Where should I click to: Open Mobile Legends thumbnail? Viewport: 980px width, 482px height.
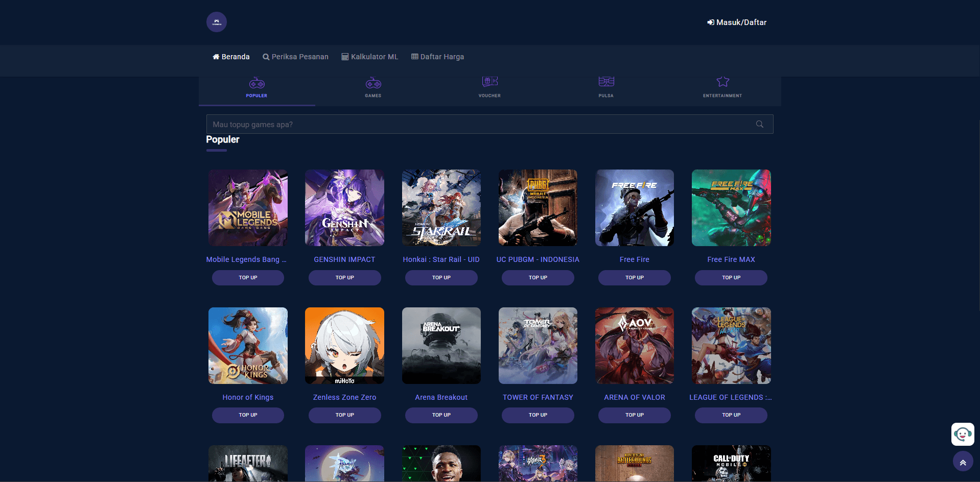pyautogui.click(x=248, y=208)
